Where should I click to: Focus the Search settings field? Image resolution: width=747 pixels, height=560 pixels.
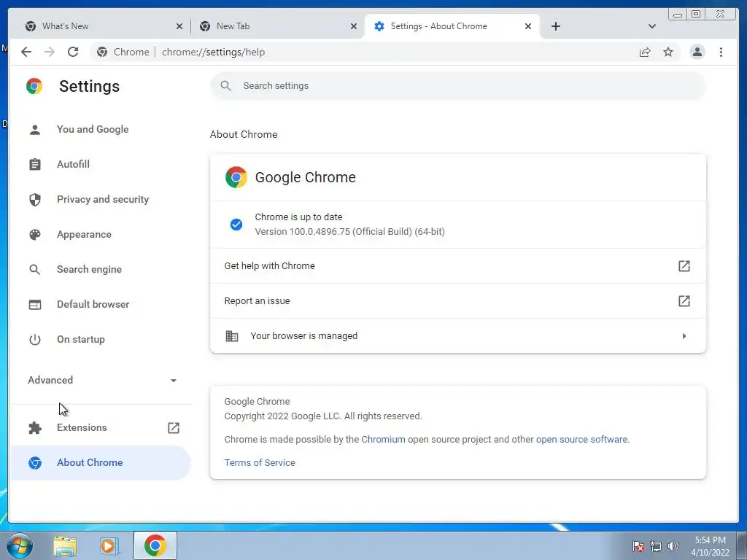(458, 86)
